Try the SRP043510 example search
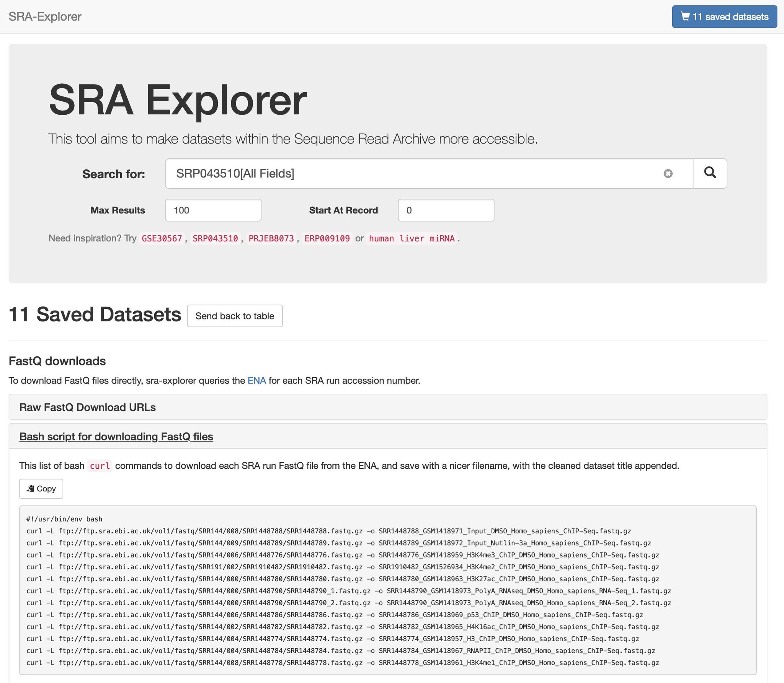784x683 pixels. tap(215, 238)
